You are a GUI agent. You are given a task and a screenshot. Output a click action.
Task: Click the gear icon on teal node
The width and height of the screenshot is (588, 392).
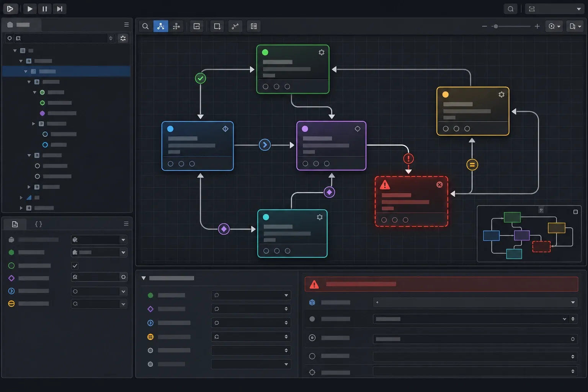coord(320,217)
